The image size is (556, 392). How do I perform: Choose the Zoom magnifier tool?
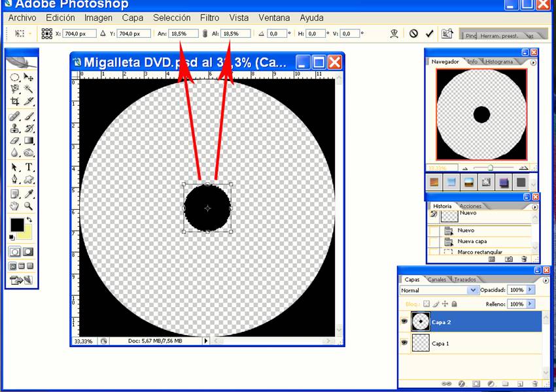[x=29, y=206]
